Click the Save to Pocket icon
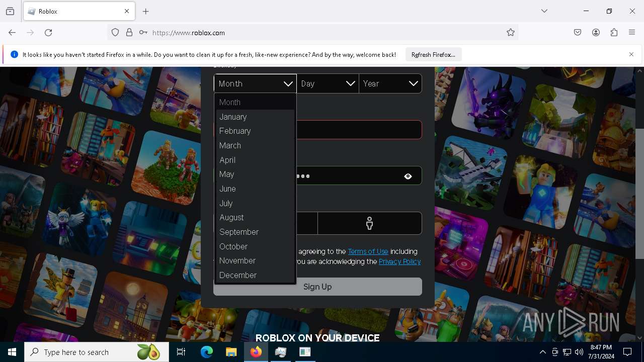The height and width of the screenshot is (362, 644). [x=578, y=33]
